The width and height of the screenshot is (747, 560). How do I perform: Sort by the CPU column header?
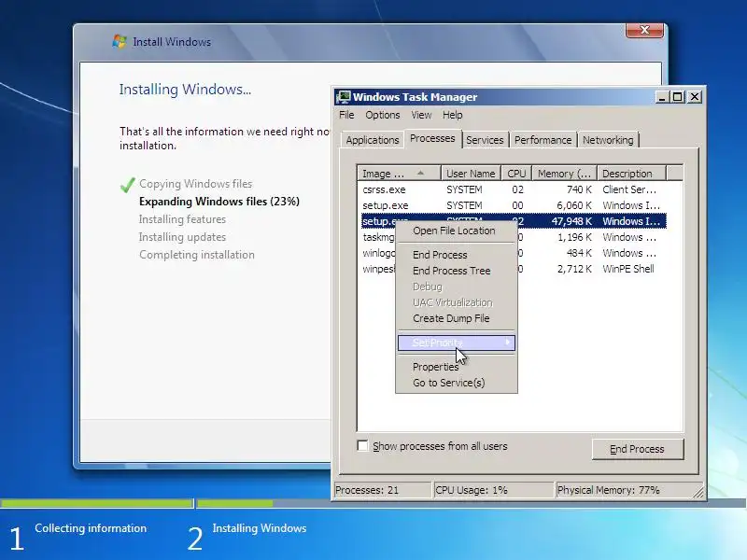[x=516, y=174]
